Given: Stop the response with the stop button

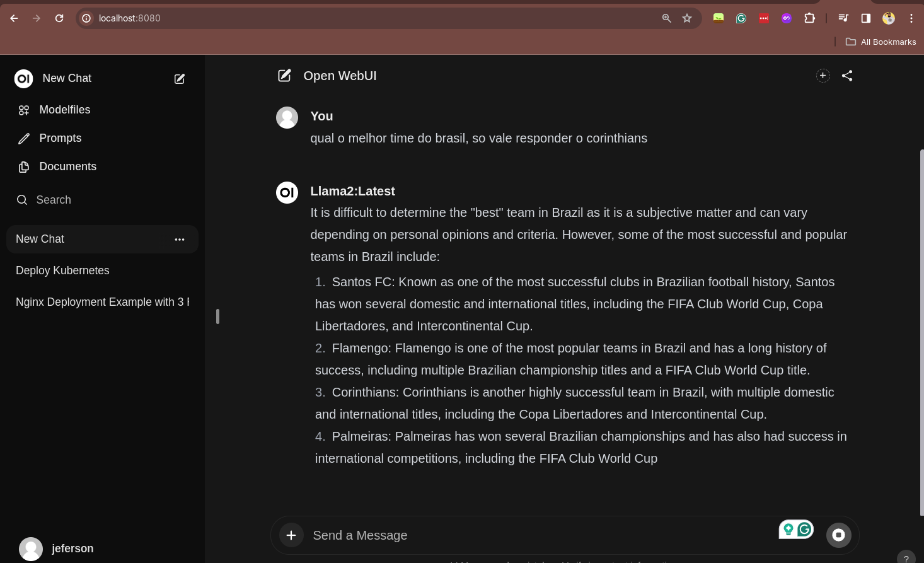Looking at the screenshot, I should (839, 535).
